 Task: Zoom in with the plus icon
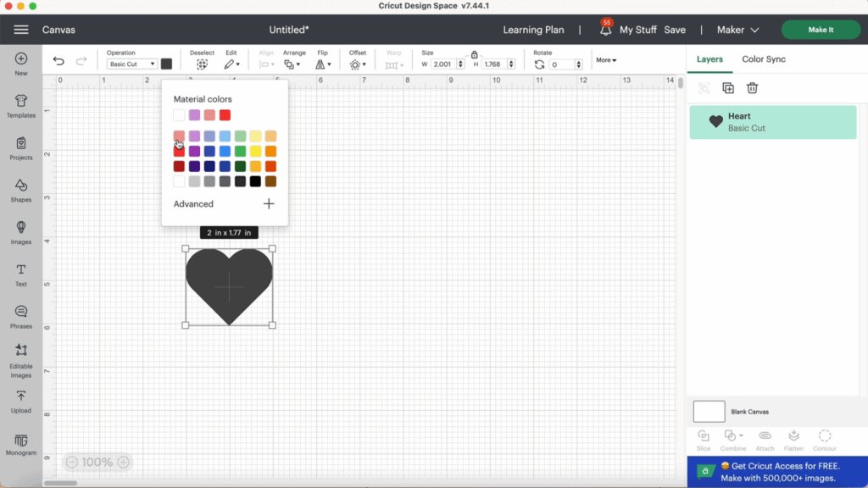(x=124, y=462)
